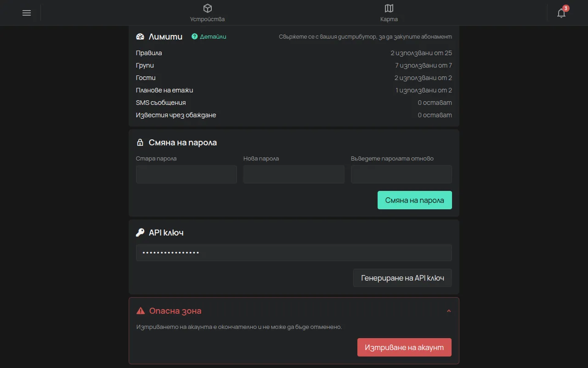Click the "7 използвани от 7" value
This screenshot has height=368, width=588.
[424, 65]
